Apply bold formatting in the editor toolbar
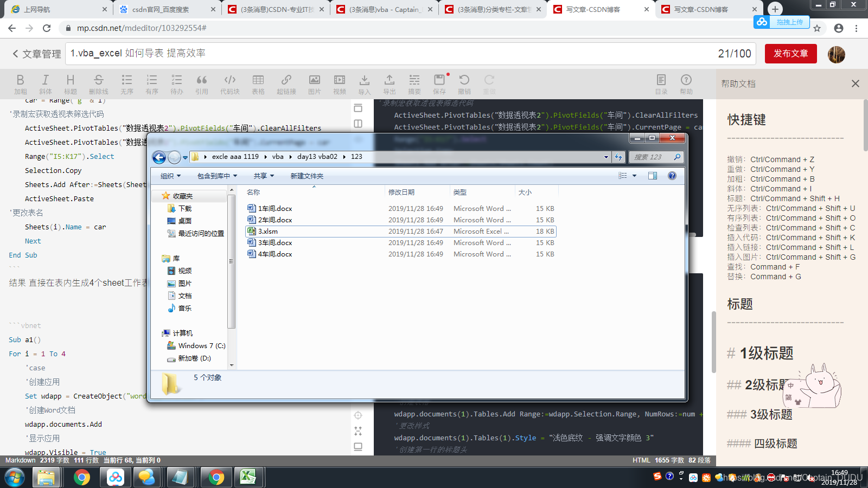The height and width of the screenshot is (488, 868). [21, 84]
